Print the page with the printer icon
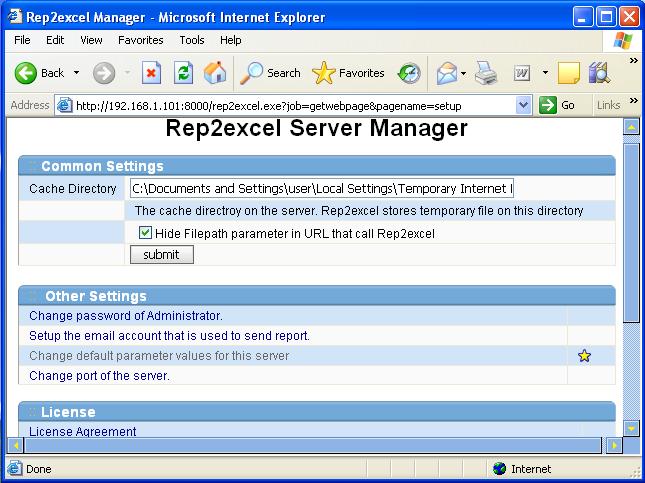Image resolution: width=645 pixels, height=483 pixels. pos(486,73)
